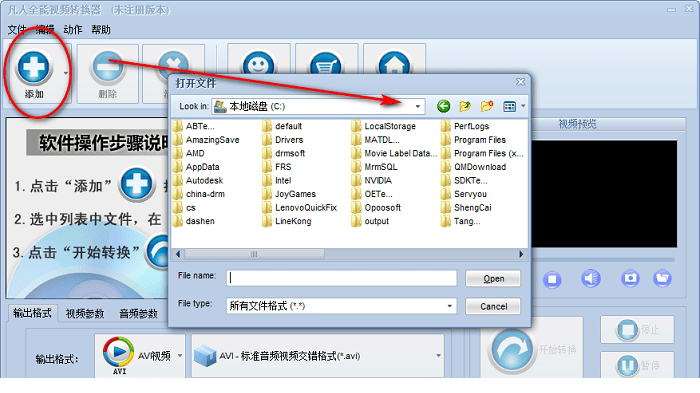Click the view mode icon in dialog
Image resolution: width=700 pixels, height=393 pixels.
coord(509,106)
